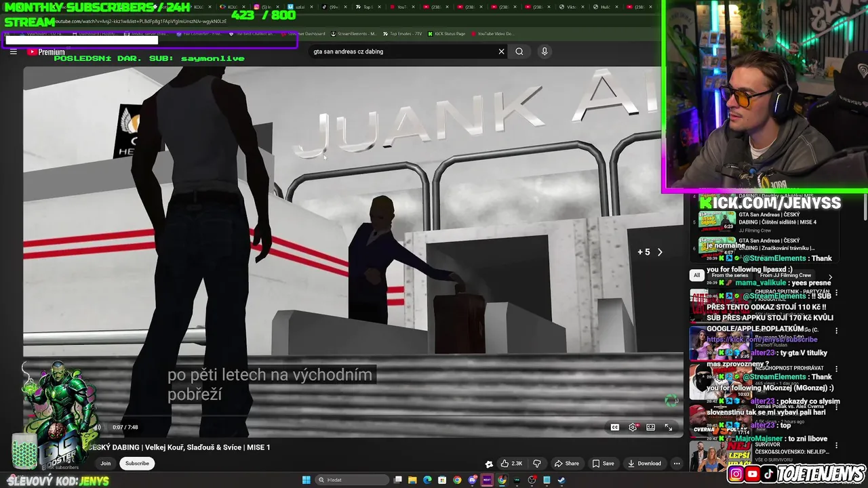Open Discord from the taskbar

pos(472,480)
